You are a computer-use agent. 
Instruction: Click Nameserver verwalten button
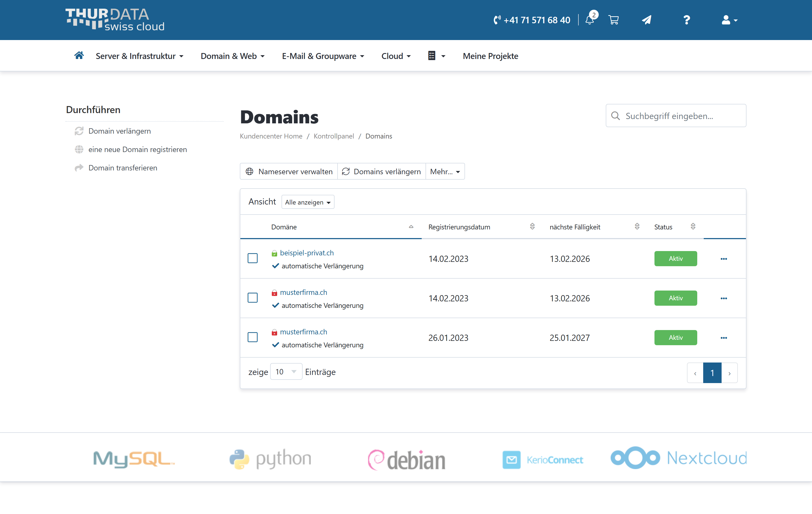click(x=289, y=172)
